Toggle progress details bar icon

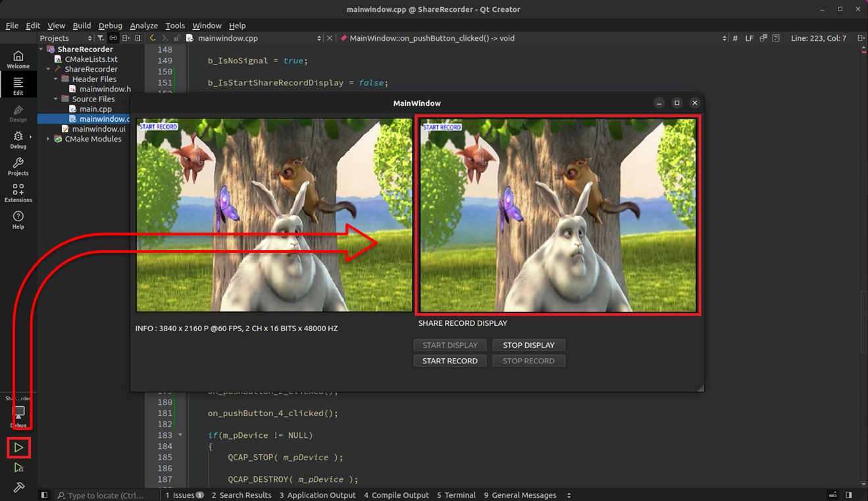tap(833, 495)
